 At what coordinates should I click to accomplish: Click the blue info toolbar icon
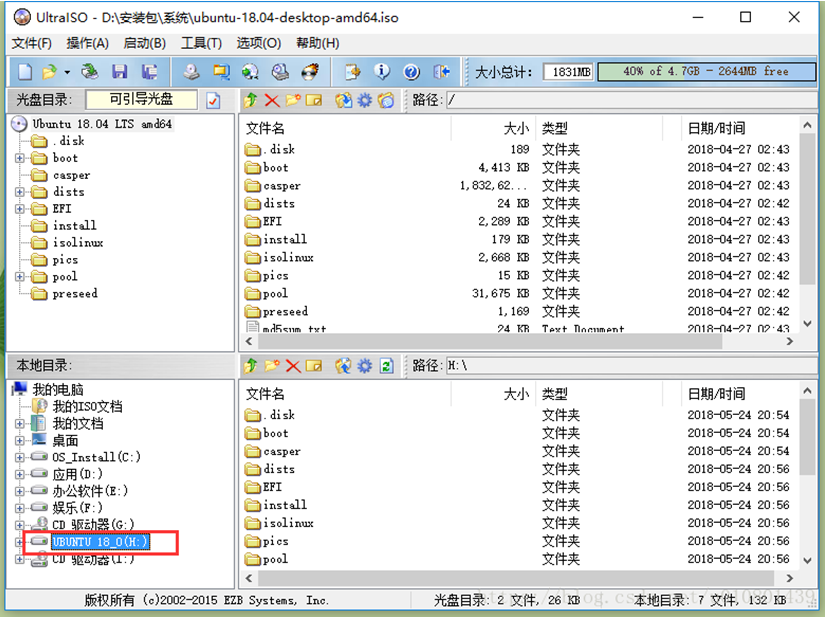pyautogui.click(x=382, y=71)
